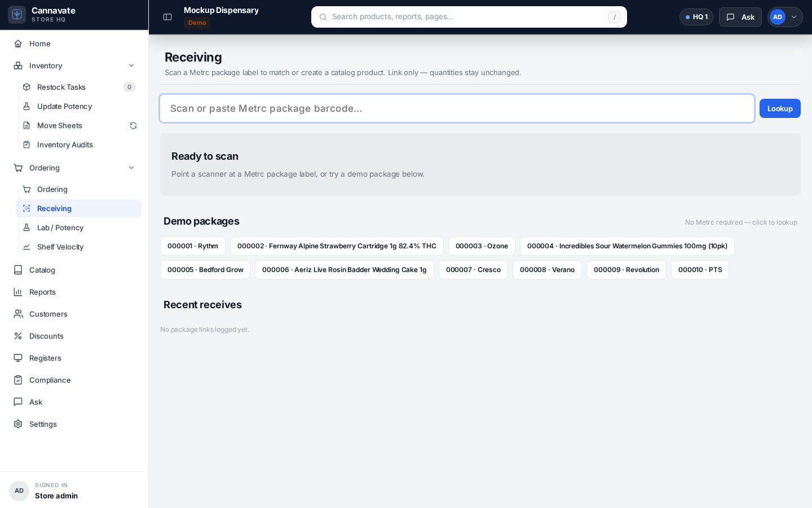Go to Catalog

coord(74,270)
